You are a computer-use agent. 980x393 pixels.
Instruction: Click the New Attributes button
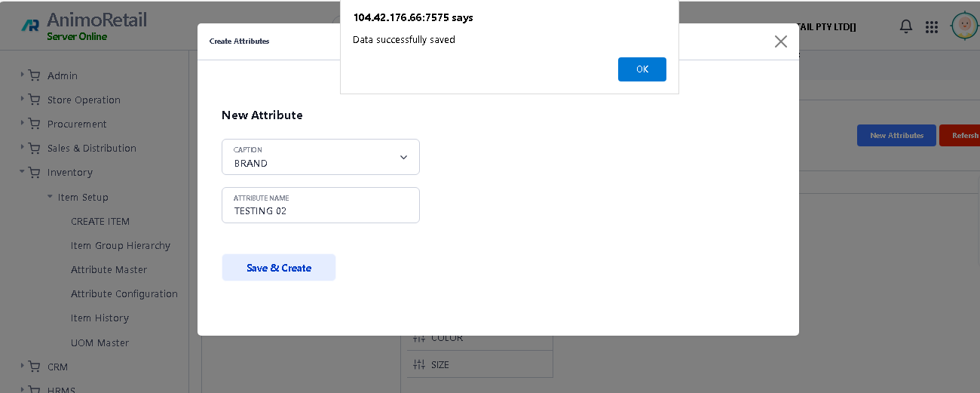896,136
